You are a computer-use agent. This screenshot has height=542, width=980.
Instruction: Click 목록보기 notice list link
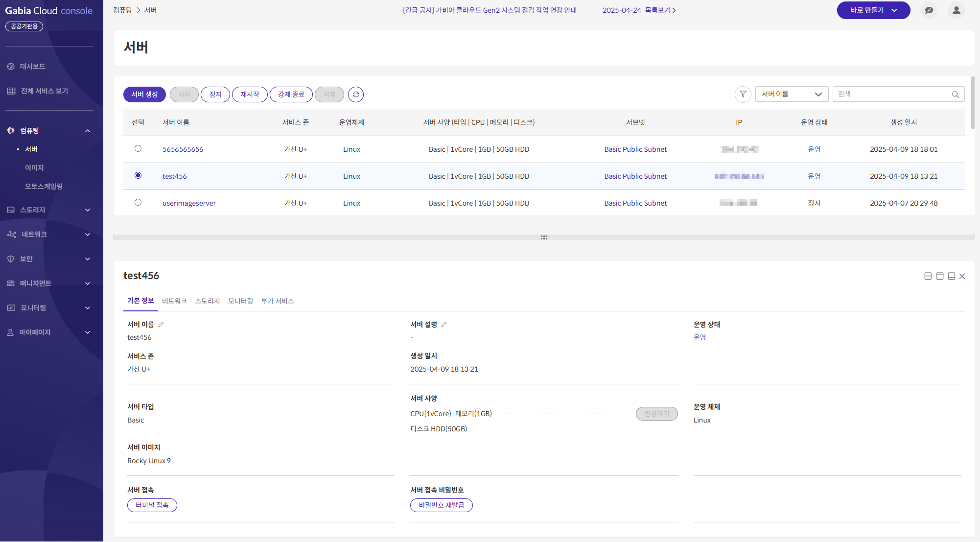(660, 10)
